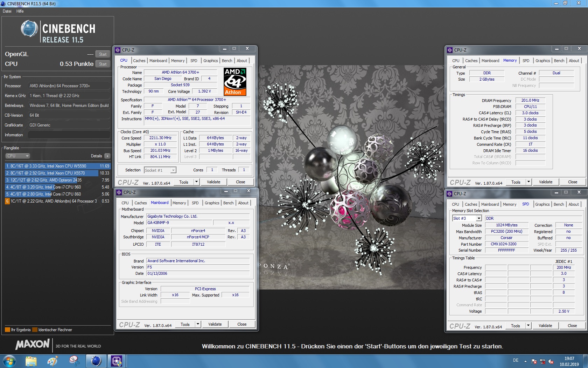
Task: Click the Cinebench title bar app icon
Action: pos(3,4)
